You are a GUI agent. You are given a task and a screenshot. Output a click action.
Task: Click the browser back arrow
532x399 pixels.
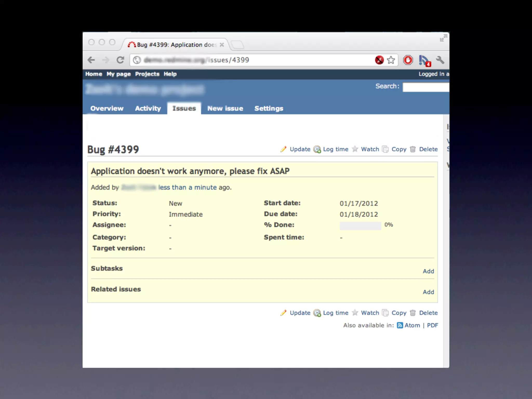click(x=91, y=60)
